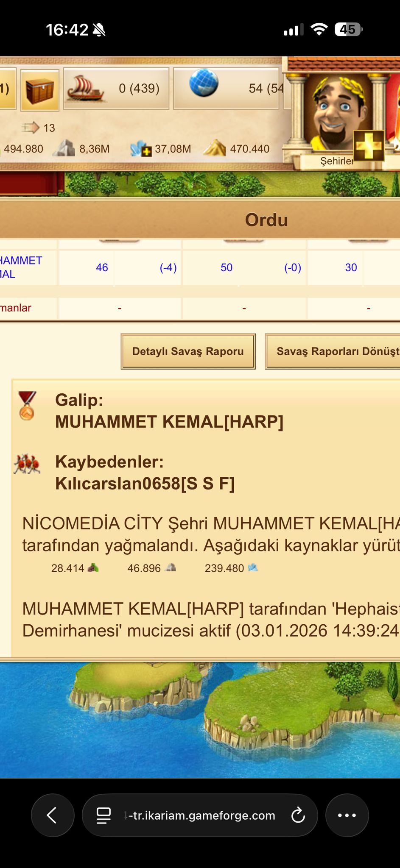Tap the Kaybedenler: label
This screenshot has height=868, width=400.
pos(109,462)
